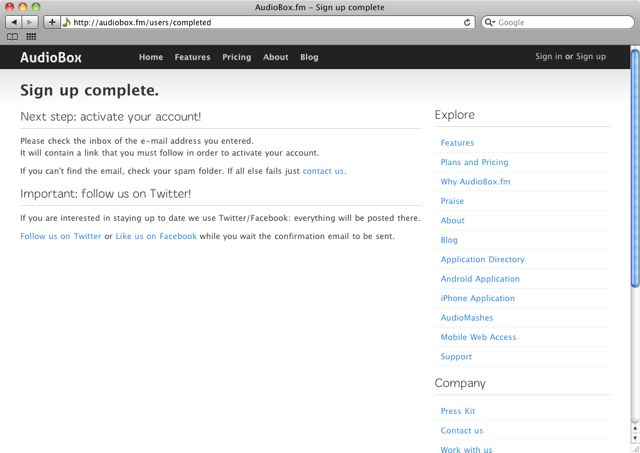
Task: Open Features in the Explore sidebar
Action: (457, 143)
